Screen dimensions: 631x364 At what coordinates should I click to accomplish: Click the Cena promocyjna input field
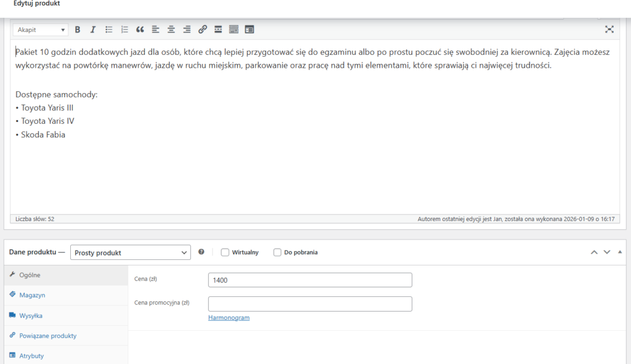[x=310, y=304]
